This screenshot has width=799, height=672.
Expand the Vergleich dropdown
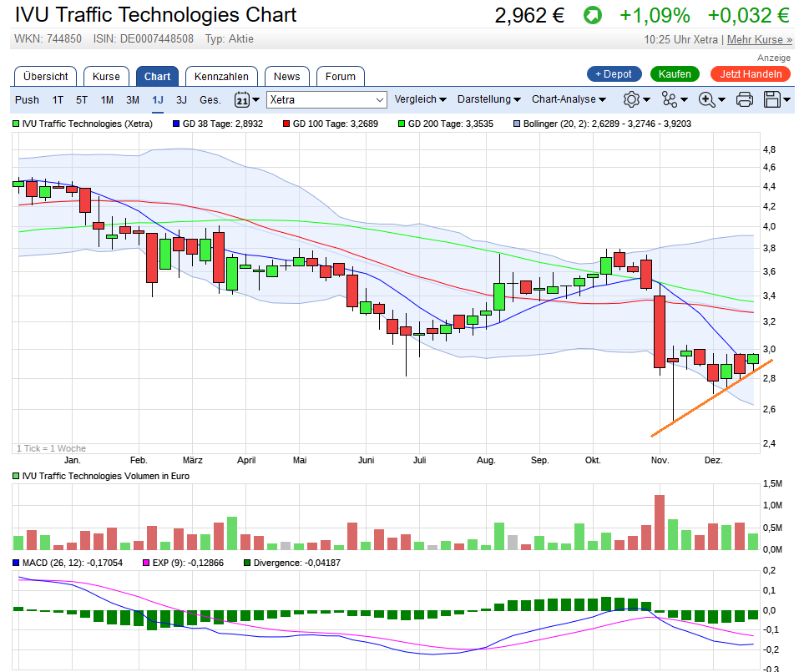[x=421, y=99]
